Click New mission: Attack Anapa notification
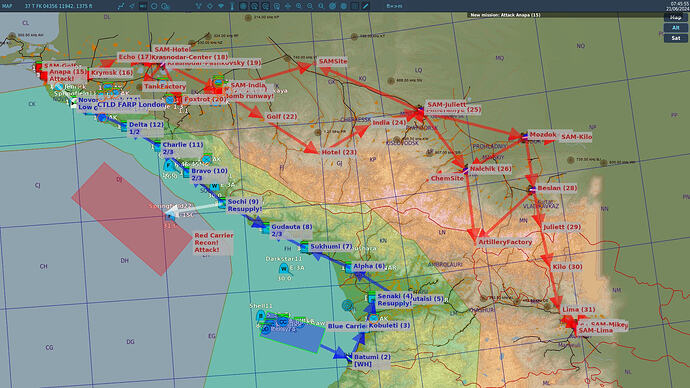 pos(505,15)
